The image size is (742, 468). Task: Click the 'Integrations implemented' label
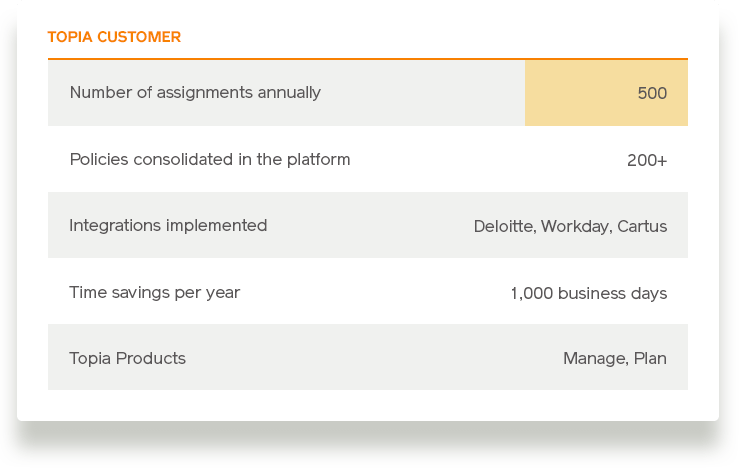point(168,226)
